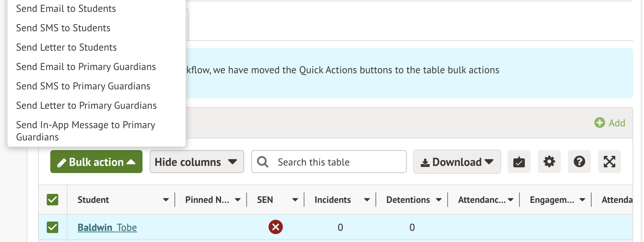Select Send Email to Students
Screen dimensions: 644x242
[x=66, y=9]
